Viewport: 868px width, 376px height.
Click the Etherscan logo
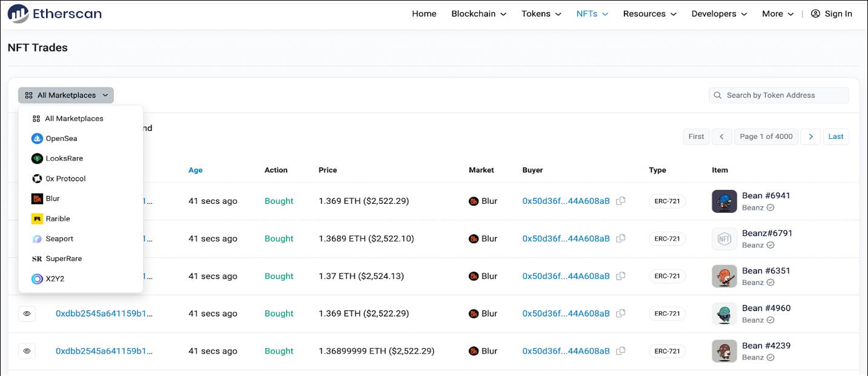pyautogui.click(x=55, y=13)
